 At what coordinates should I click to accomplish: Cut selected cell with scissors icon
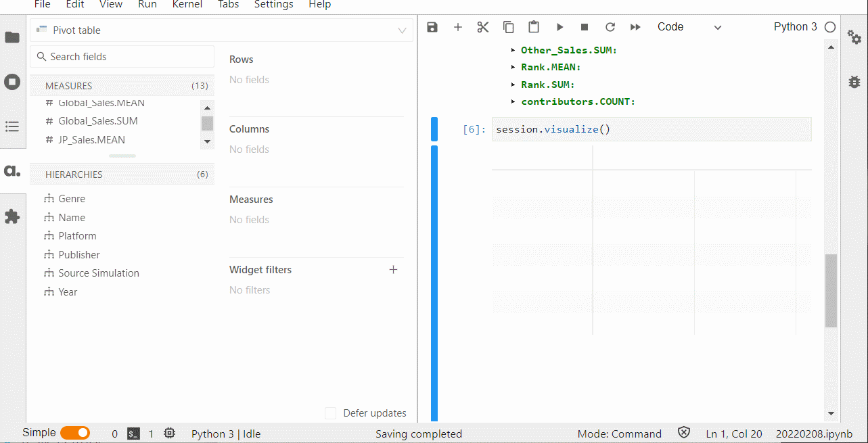482,27
